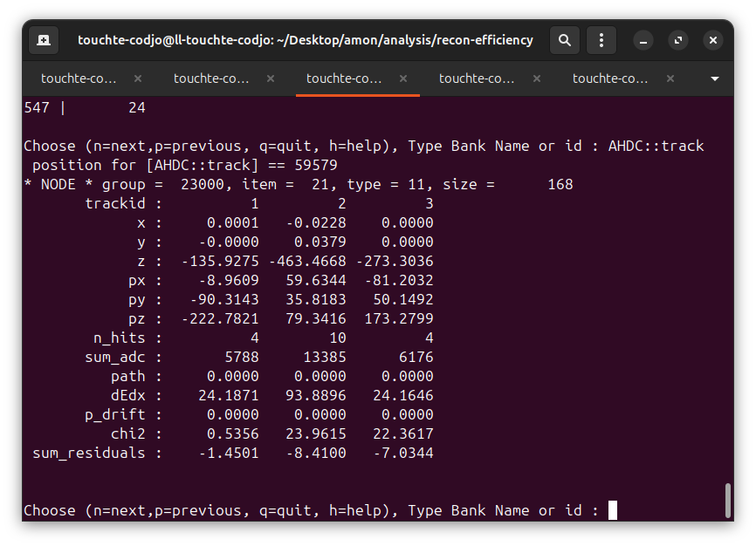Image resolution: width=756 pixels, height=546 pixels.
Task: Click the pz value -222.7821
Action: pos(220,319)
